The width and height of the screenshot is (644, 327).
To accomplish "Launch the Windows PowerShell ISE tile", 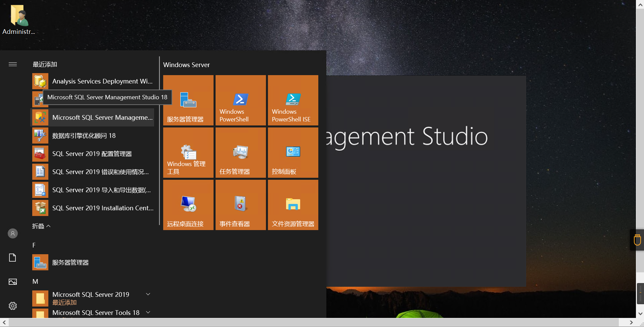I will coord(293,100).
